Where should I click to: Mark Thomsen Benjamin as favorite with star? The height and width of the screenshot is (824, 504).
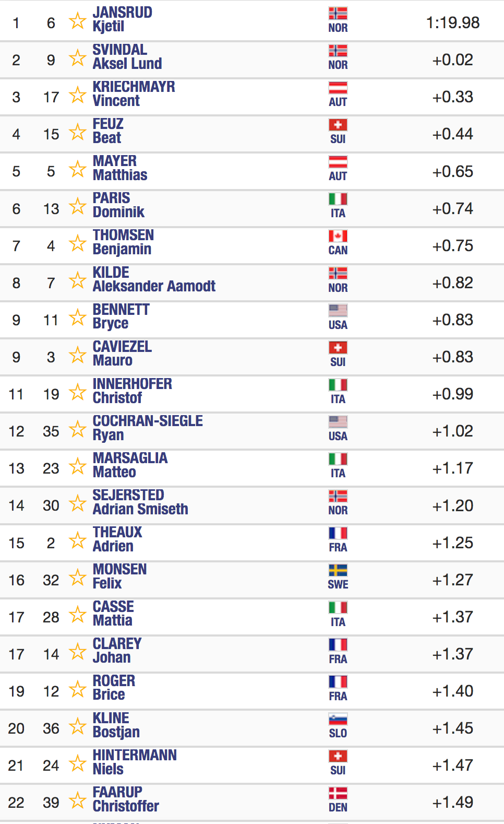pos(77,243)
